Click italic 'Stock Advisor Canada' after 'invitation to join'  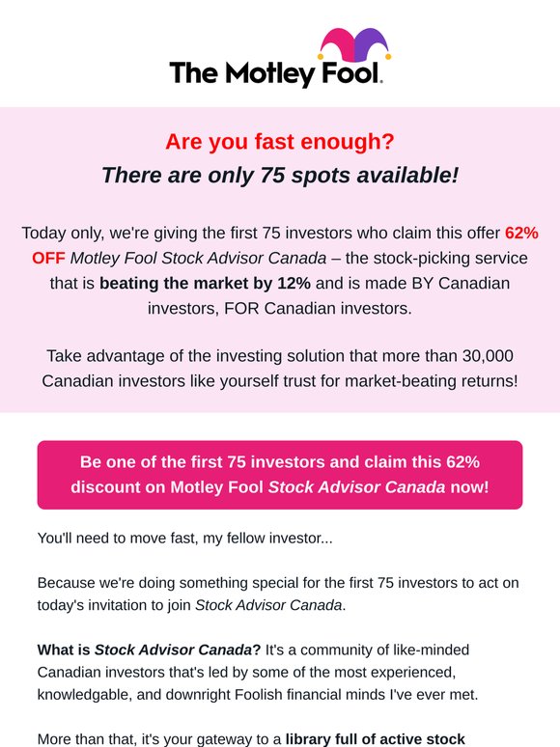coord(268,605)
